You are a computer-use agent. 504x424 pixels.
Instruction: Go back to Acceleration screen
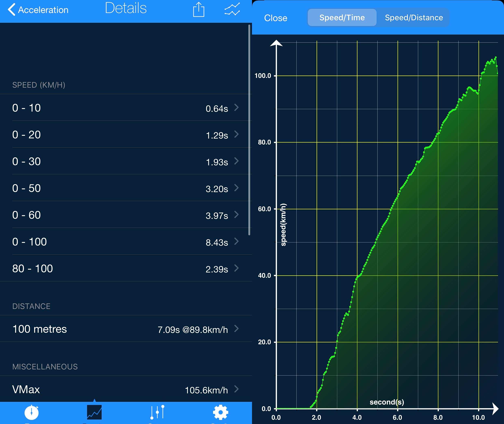pos(43,10)
